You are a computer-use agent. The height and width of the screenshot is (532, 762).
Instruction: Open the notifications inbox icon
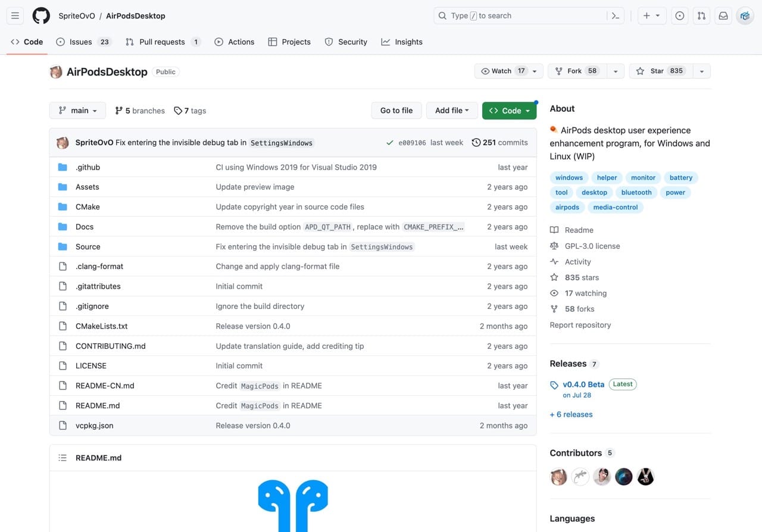tap(723, 16)
